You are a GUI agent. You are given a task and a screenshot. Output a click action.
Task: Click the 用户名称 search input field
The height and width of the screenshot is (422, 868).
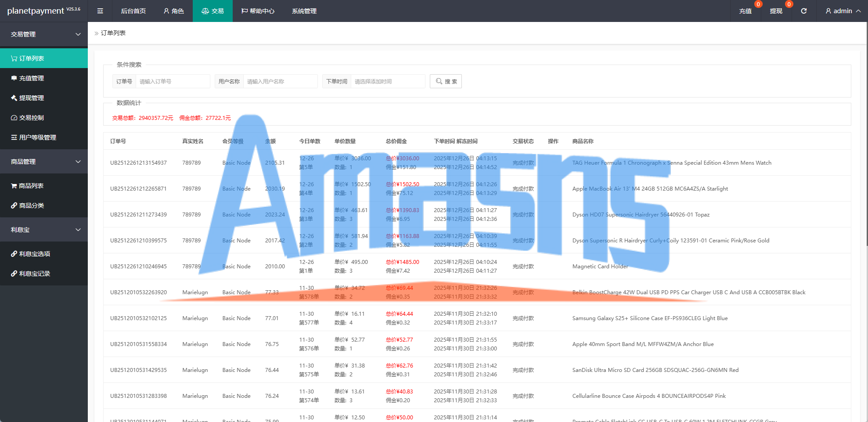[x=280, y=81]
